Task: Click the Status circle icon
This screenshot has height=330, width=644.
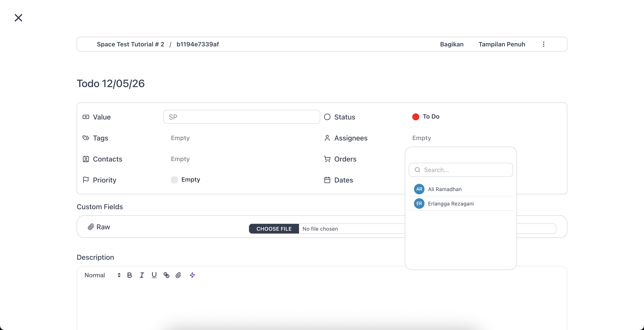Action: [x=327, y=117]
